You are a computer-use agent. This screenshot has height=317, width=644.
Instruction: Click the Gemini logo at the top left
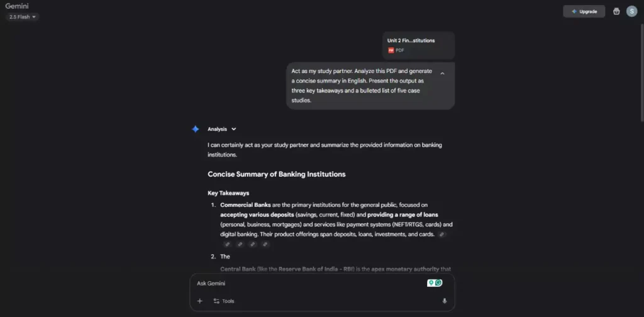click(18, 6)
